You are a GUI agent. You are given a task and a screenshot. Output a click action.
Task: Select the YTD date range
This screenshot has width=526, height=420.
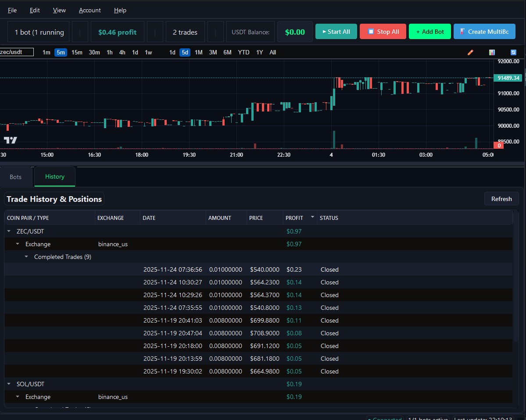[x=243, y=52]
